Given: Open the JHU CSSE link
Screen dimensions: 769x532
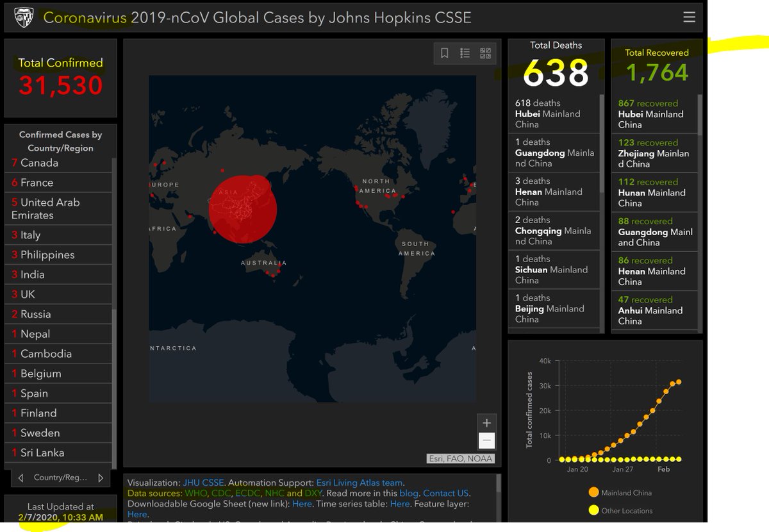Looking at the screenshot, I should 203,483.
